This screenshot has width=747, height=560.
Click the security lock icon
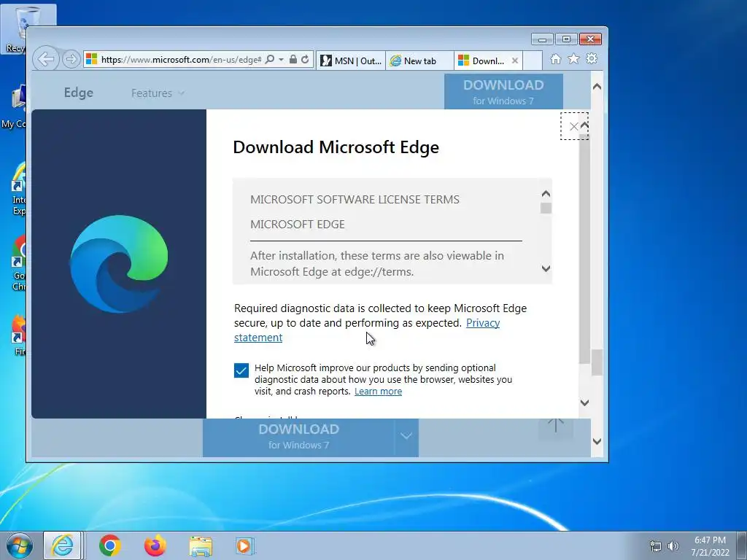(293, 60)
